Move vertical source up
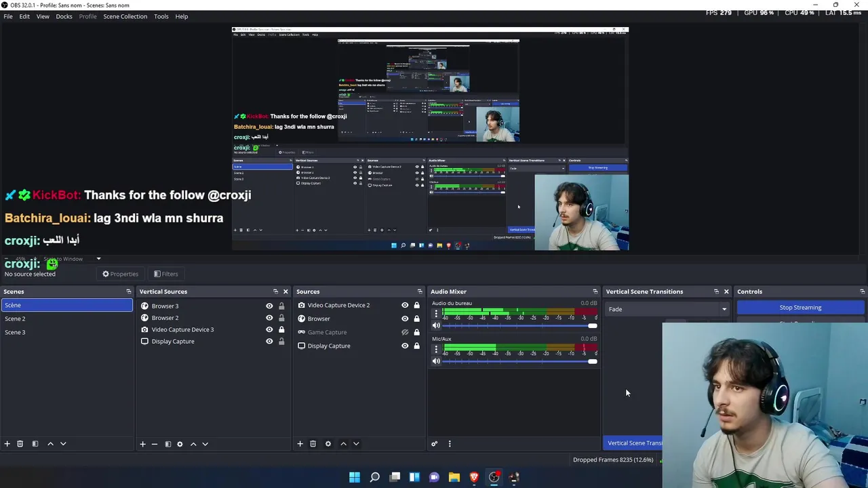Image resolution: width=868 pixels, height=488 pixels. [193, 445]
